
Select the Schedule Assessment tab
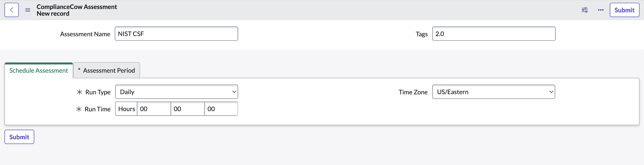click(x=39, y=70)
